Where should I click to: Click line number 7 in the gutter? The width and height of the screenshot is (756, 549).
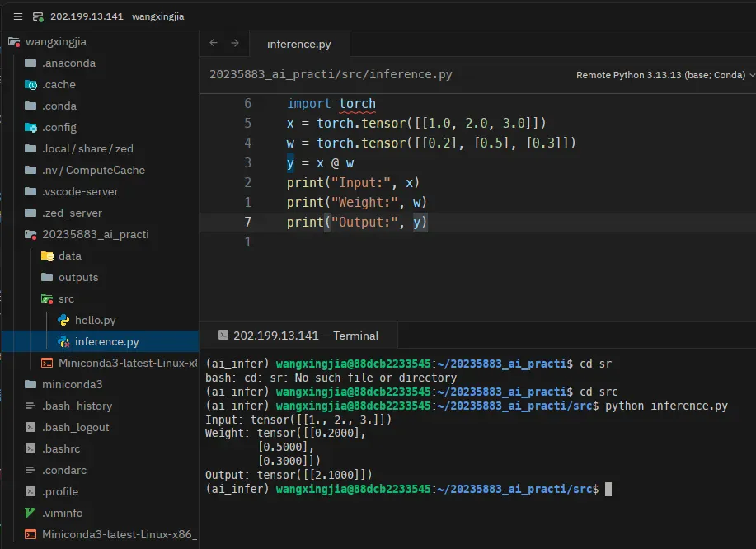[247, 223]
